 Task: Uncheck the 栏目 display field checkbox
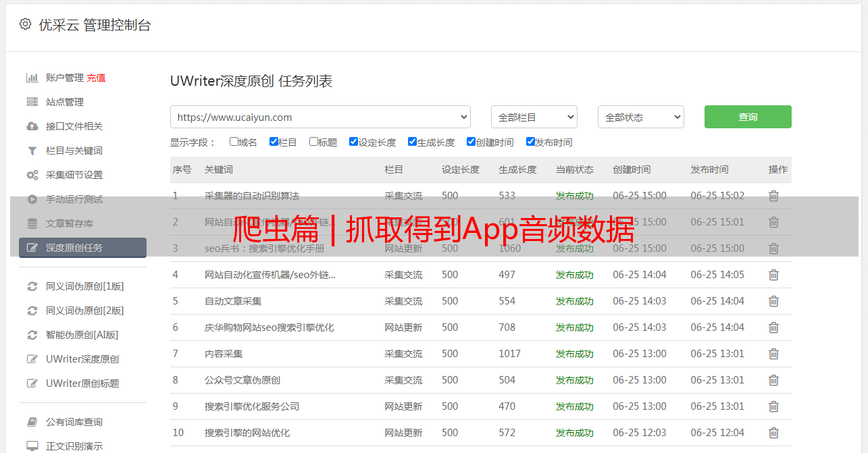(274, 142)
